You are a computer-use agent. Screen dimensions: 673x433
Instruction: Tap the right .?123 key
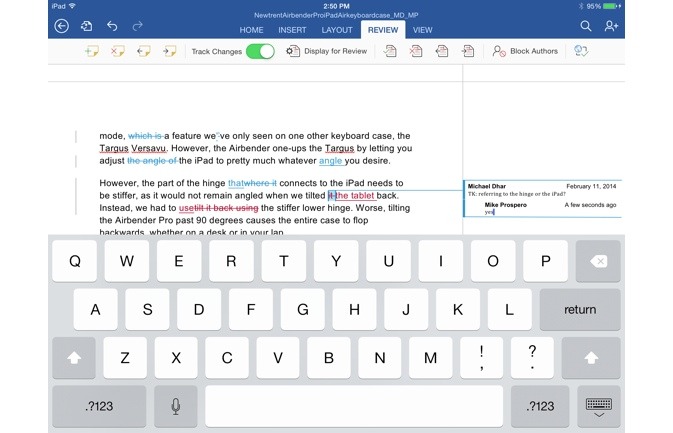540,406
